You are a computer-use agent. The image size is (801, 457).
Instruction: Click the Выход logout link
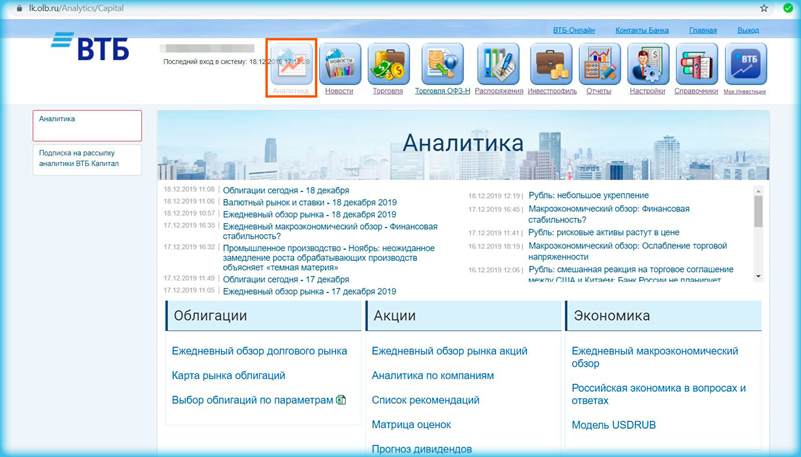748,30
